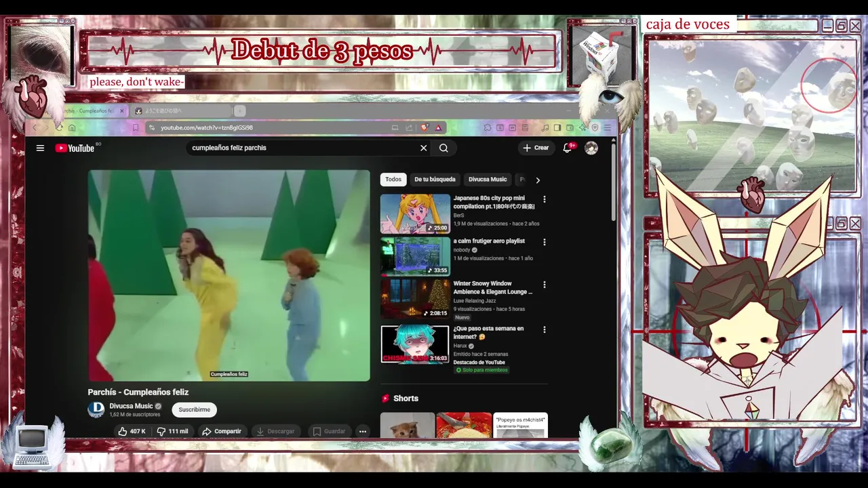Click the YouTube page vertical scrollbar
This screenshot has width=868, height=488.
coord(614,183)
